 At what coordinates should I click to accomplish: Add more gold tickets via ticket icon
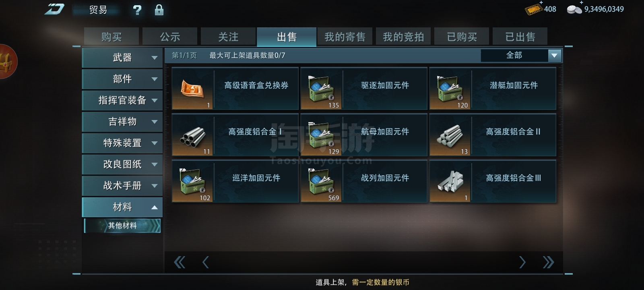[534, 8]
